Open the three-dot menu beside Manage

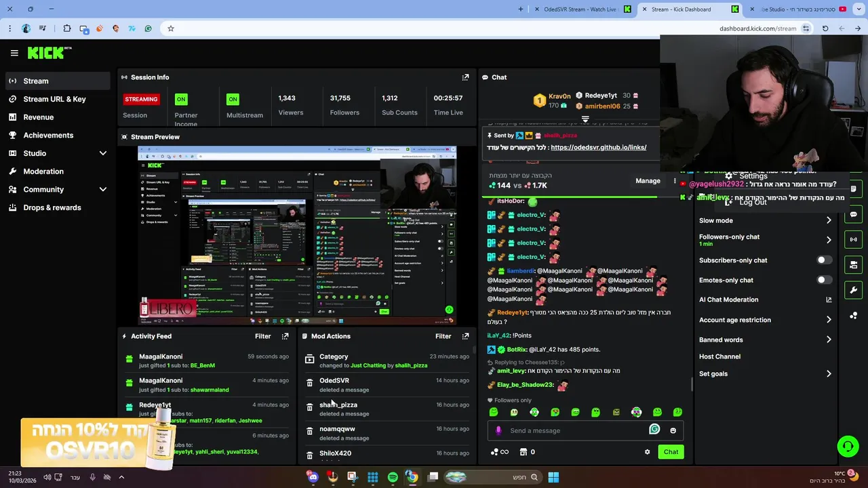click(675, 181)
